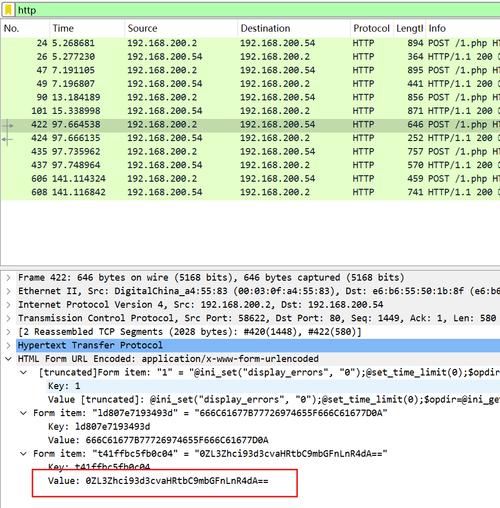Expand the Internet Protocol Version 4 row

pos(9,304)
